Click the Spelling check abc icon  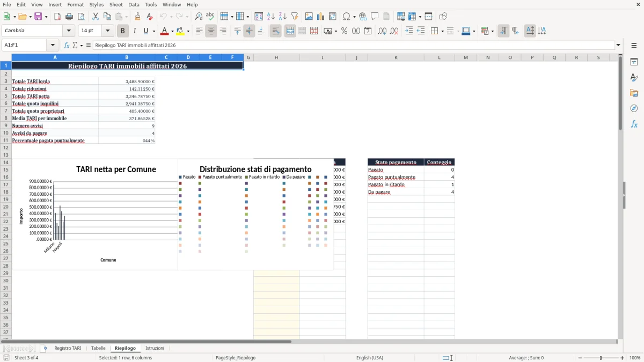point(210,17)
